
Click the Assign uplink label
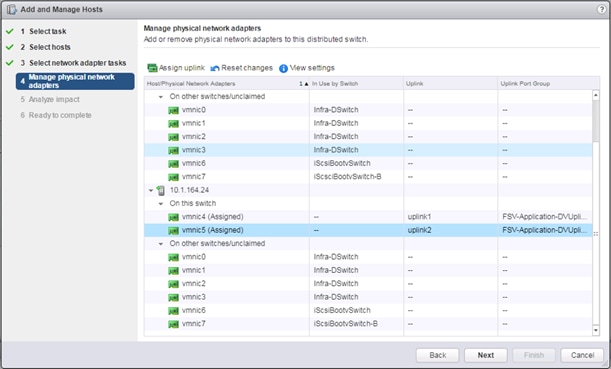click(x=182, y=68)
